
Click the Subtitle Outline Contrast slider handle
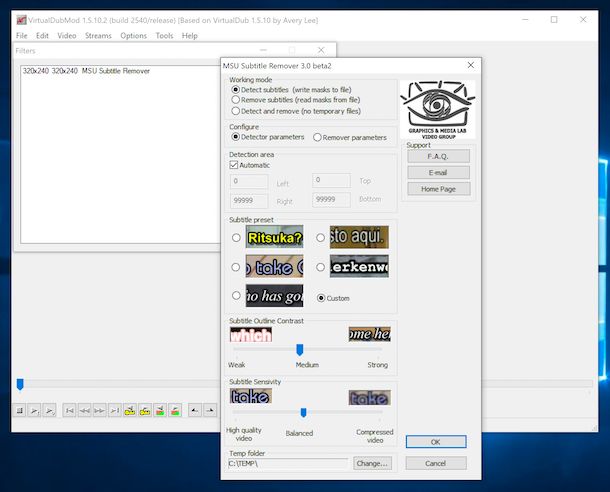(x=300, y=350)
